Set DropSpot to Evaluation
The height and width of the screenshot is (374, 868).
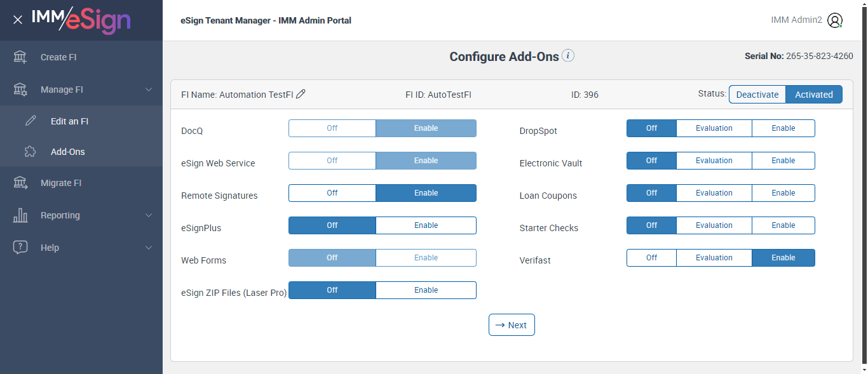[714, 128]
